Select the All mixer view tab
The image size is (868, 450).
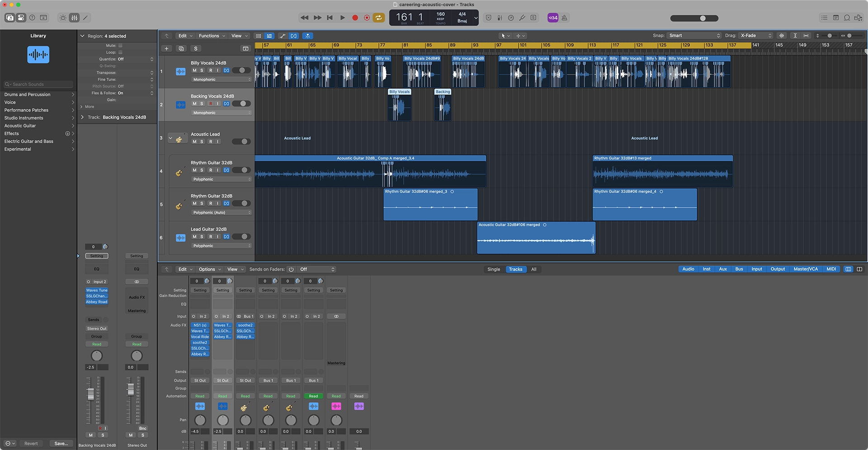[x=534, y=269]
